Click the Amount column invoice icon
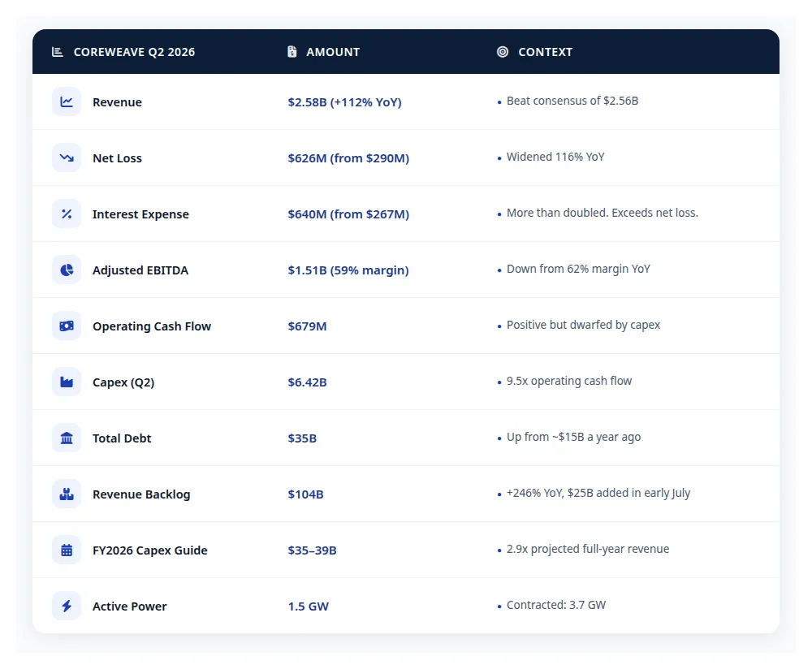Image resolution: width=812 pixels, height=669 pixels. (x=292, y=52)
